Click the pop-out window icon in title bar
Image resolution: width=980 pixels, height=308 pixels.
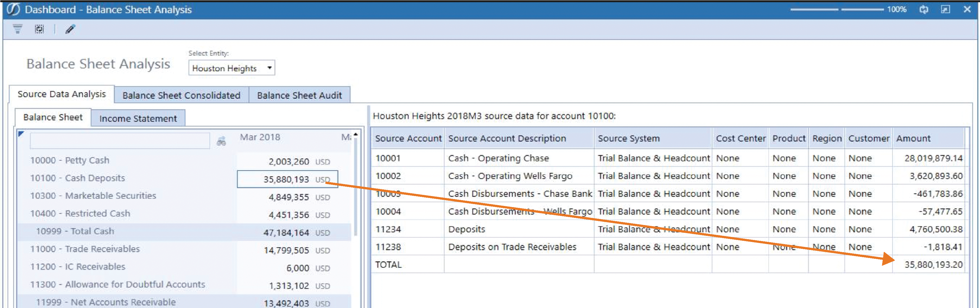pos(945,9)
